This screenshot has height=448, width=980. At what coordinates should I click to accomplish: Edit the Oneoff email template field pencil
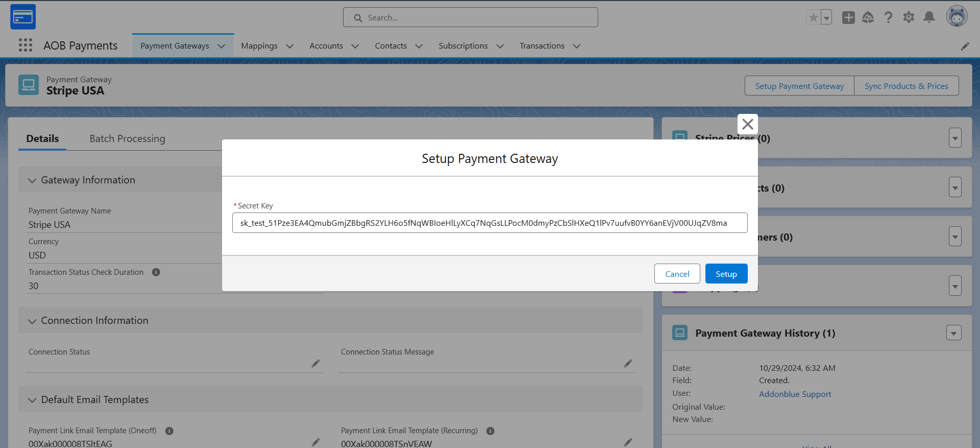pos(315,442)
